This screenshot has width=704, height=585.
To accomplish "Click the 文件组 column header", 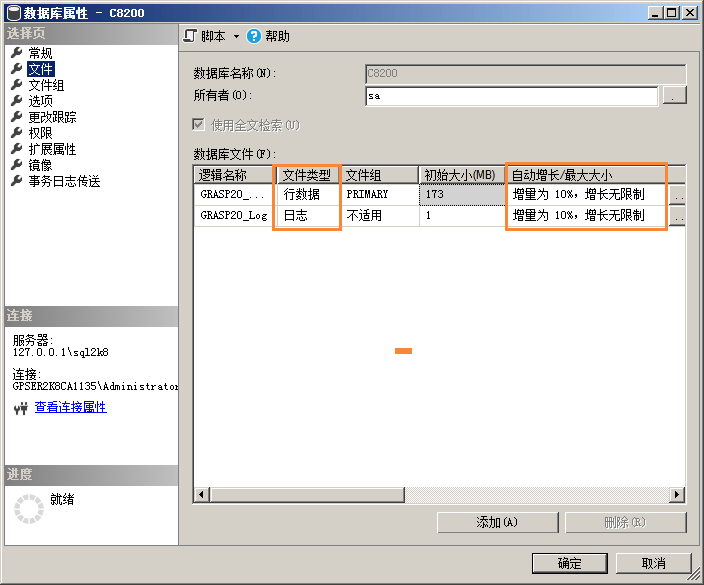I will (x=379, y=175).
